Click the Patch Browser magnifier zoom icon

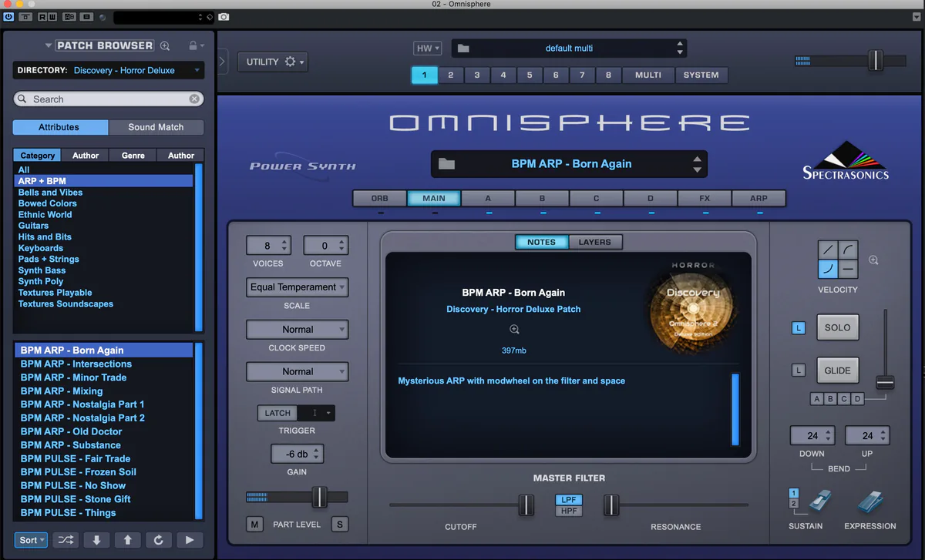[165, 46]
